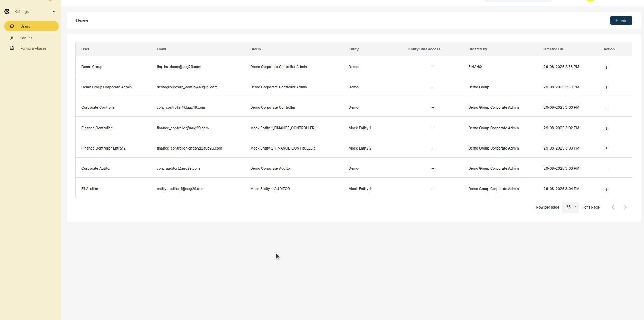
Task: Click the Formula Aliases document icon
Action: [12, 48]
